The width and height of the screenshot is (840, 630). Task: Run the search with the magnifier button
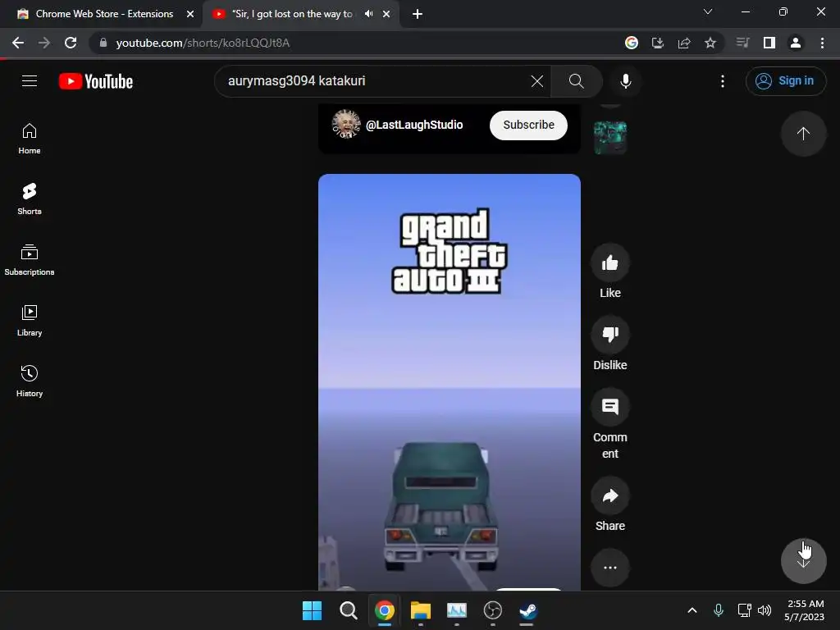(577, 81)
